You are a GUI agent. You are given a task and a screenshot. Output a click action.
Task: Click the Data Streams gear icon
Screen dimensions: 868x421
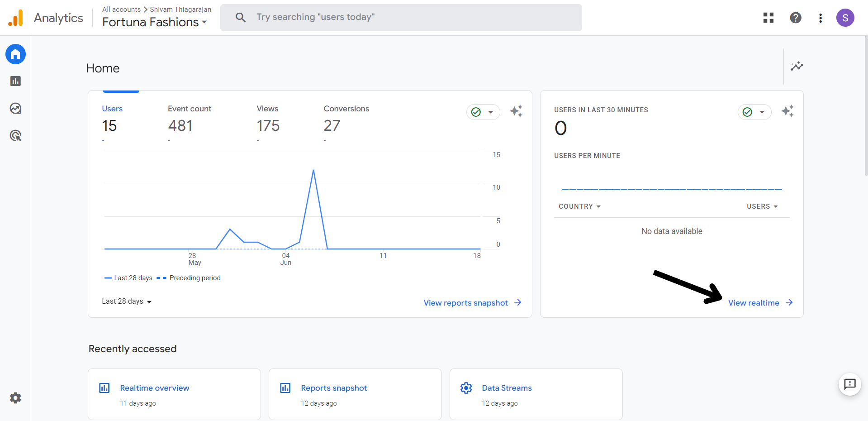tap(466, 388)
